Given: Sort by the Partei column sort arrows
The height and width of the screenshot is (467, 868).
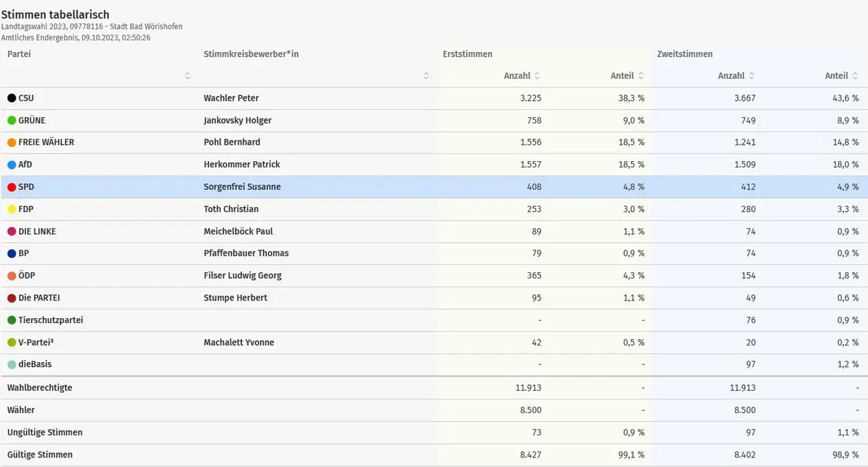Looking at the screenshot, I should pos(188,76).
